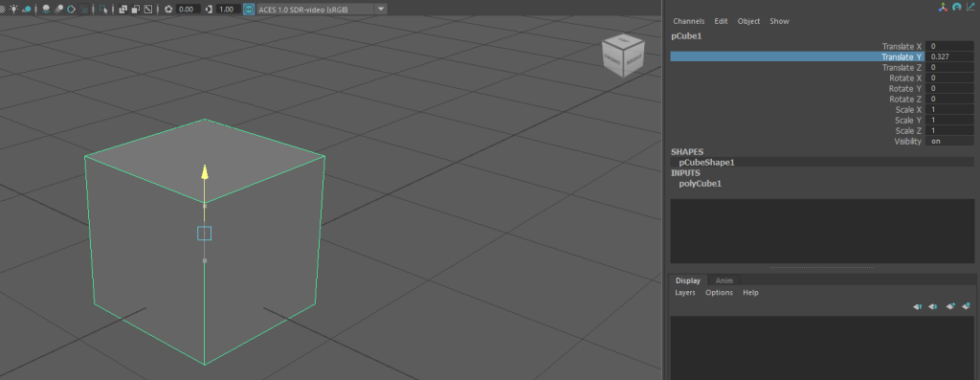Image resolution: width=980 pixels, height=380 pixels.
Task: Open the Options menu in Layer Editor
Action: pos(719,293)
